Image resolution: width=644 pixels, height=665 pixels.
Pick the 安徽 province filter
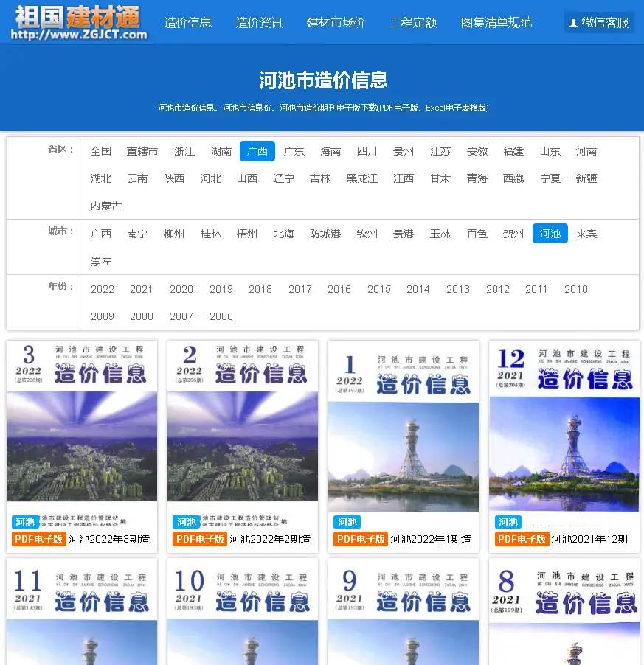[477, 151]
